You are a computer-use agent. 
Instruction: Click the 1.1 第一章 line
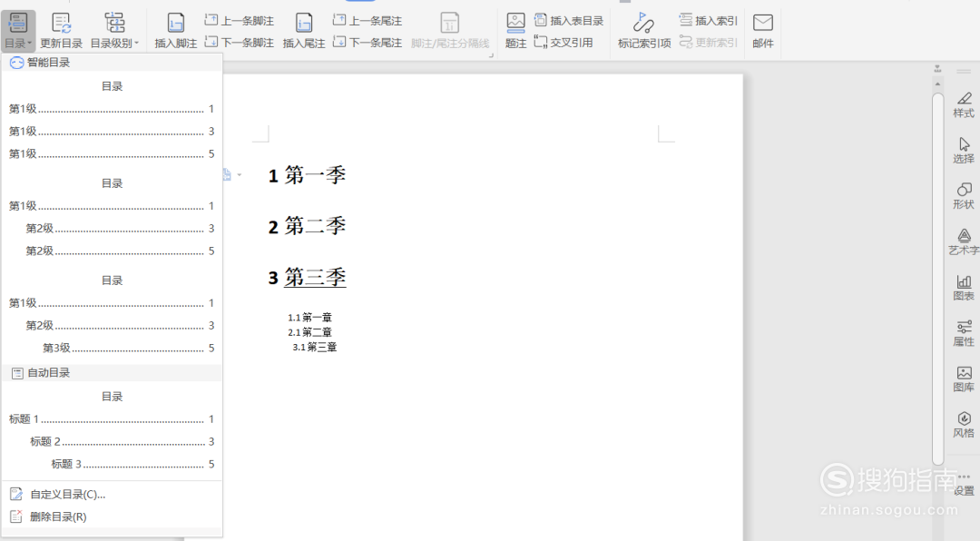click(x=310, y=318)
